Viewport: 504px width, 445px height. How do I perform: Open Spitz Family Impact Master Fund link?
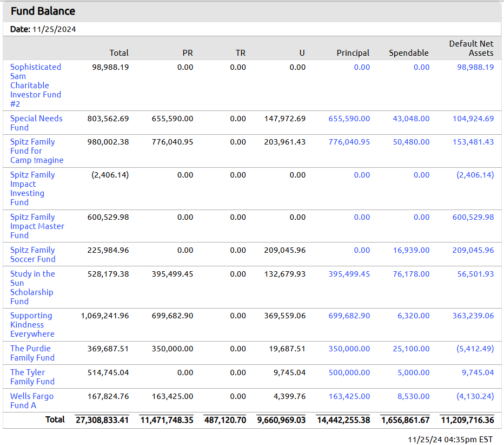click(x=37, y=226)
